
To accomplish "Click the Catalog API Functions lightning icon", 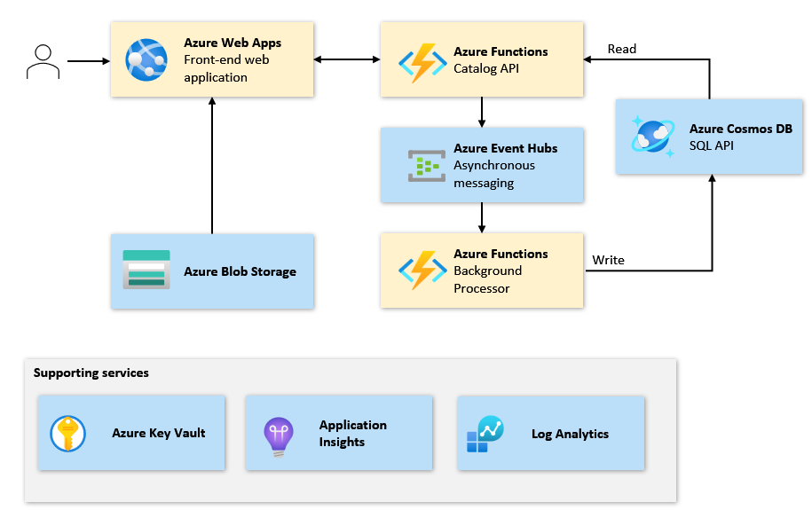I will click(422, 63).
